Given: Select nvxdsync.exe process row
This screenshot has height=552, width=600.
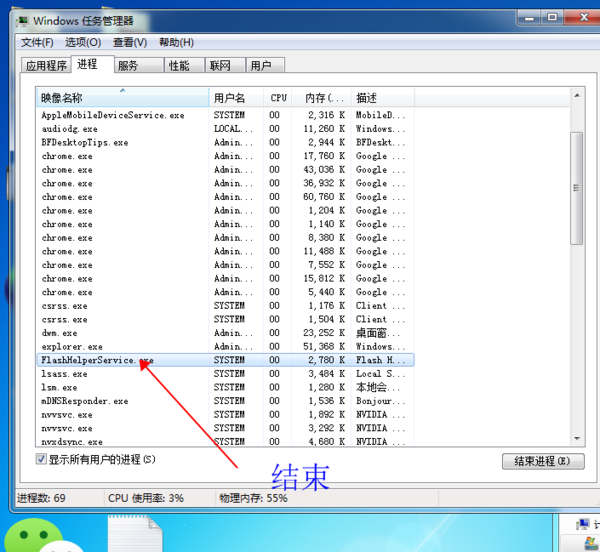Looking at the screenshot, I should pyautogui.click(x=225, y=441).
